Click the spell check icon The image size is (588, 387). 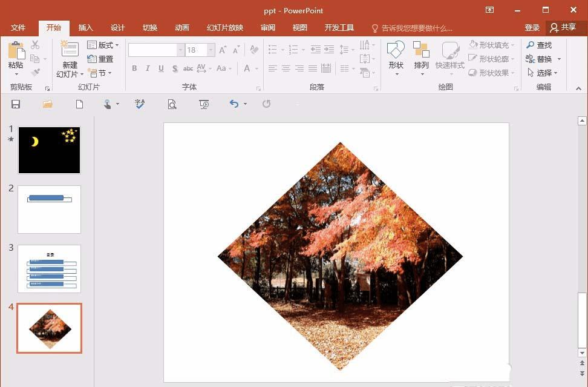tap(140, 104)
